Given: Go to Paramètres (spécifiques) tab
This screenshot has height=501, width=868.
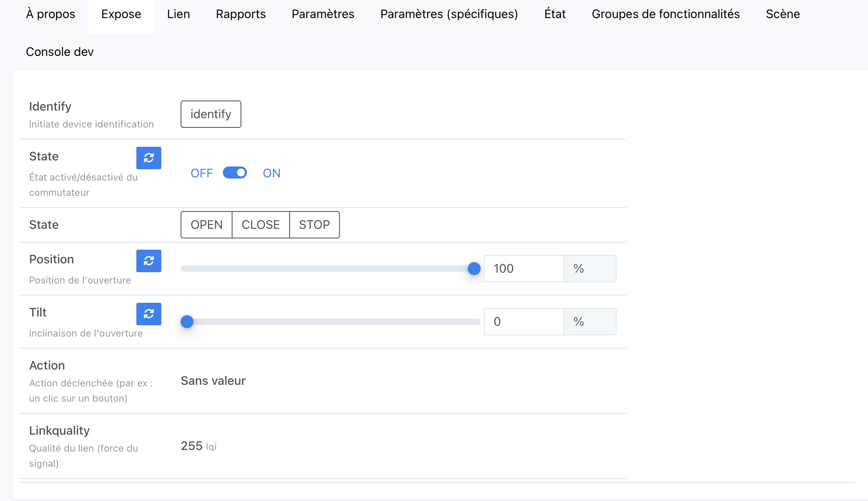Looking at the screenshot, I should click(x=449, y=14).
